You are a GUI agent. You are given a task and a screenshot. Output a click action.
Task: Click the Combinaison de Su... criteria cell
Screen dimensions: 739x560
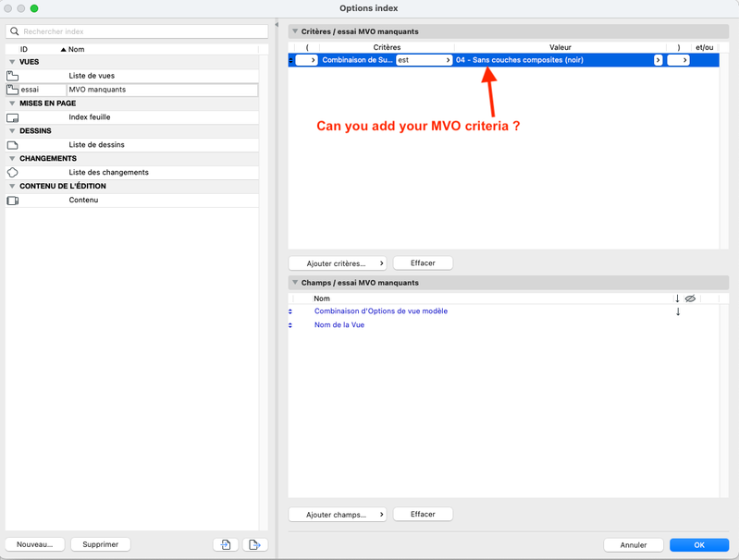pyautogui.click(x=357, y=60)
